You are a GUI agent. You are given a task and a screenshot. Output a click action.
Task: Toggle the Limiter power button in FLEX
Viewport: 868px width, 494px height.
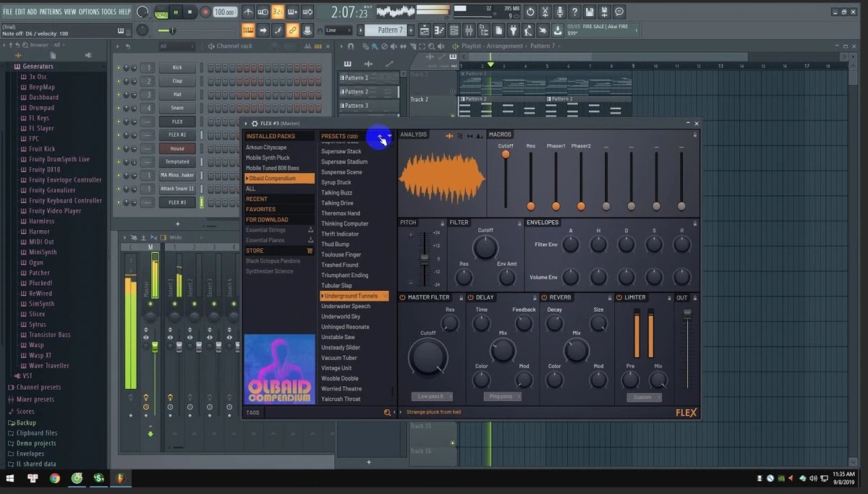(x=619, y=297)
